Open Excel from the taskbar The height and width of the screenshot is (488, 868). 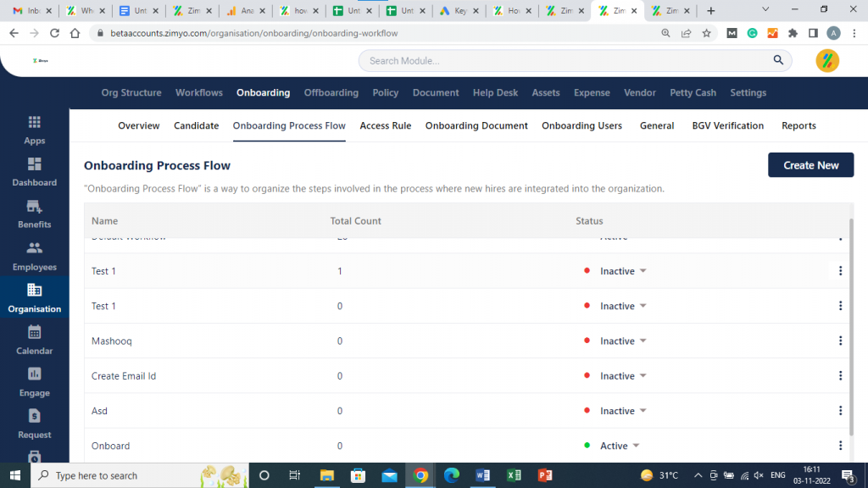514,475
